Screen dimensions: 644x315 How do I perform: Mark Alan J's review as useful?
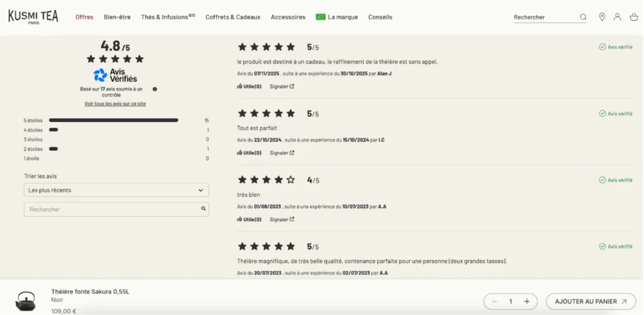[x=249, y=86]
